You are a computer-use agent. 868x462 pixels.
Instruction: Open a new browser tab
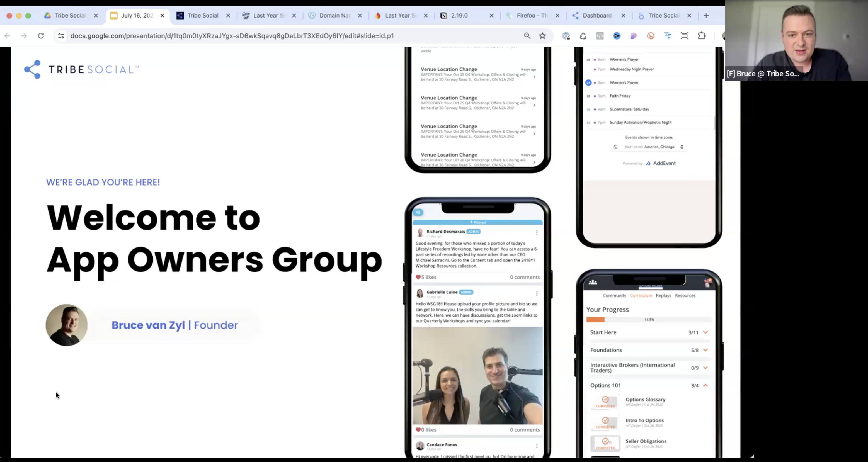[706, 16]
